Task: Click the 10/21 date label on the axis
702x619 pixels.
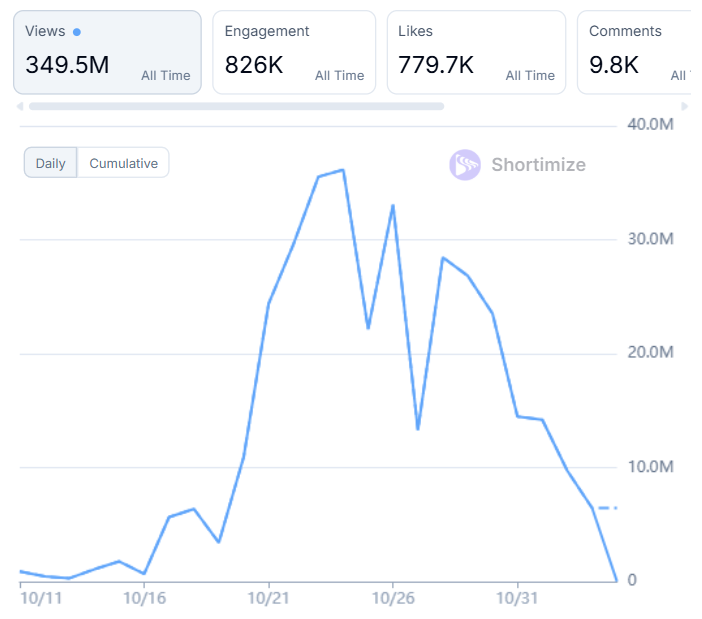Action: coord(268,597)
